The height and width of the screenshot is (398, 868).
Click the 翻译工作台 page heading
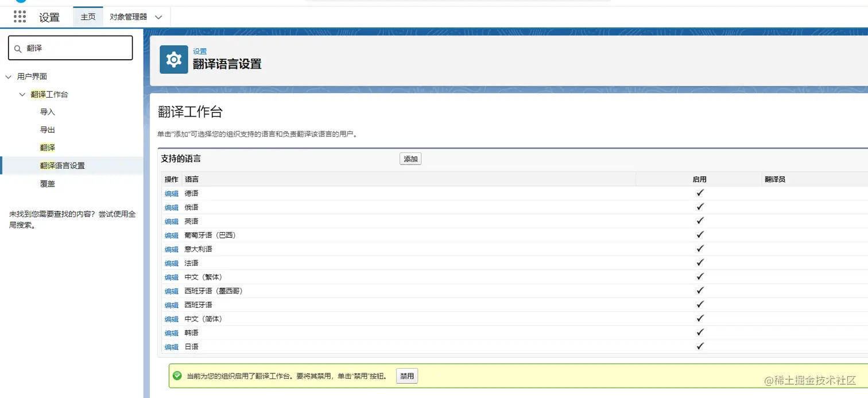pos(191,112)
